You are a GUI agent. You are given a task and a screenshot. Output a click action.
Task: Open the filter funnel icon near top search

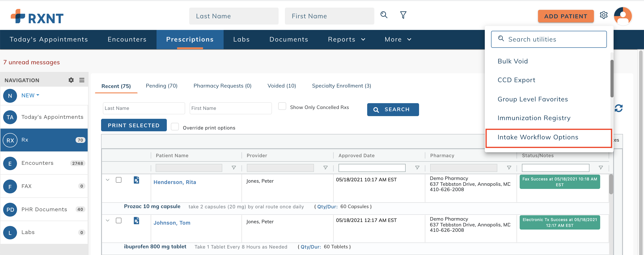point(403,15)
